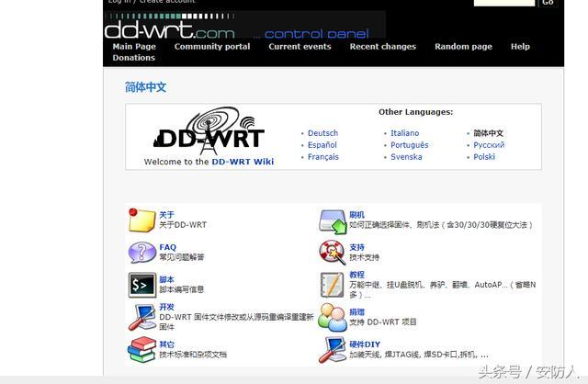The image size is (588, 384).
Task: Click the Development computer icon
Action: [x=141, y=317]
